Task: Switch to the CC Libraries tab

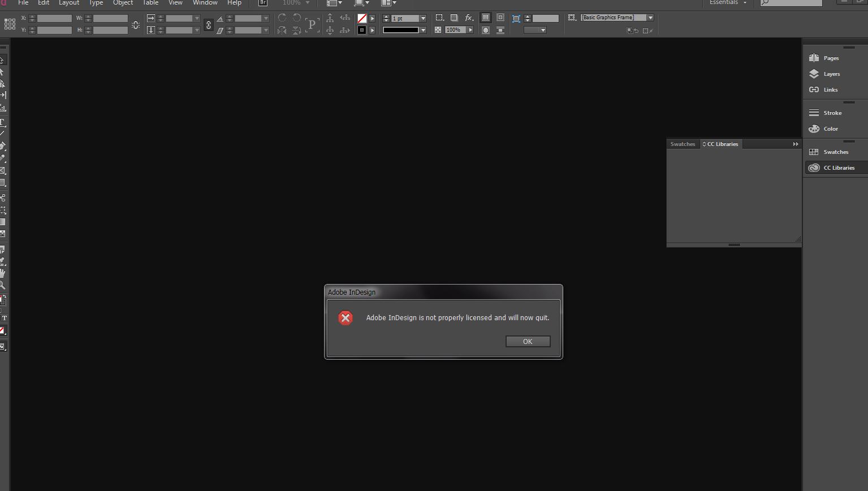Action: 720,144
